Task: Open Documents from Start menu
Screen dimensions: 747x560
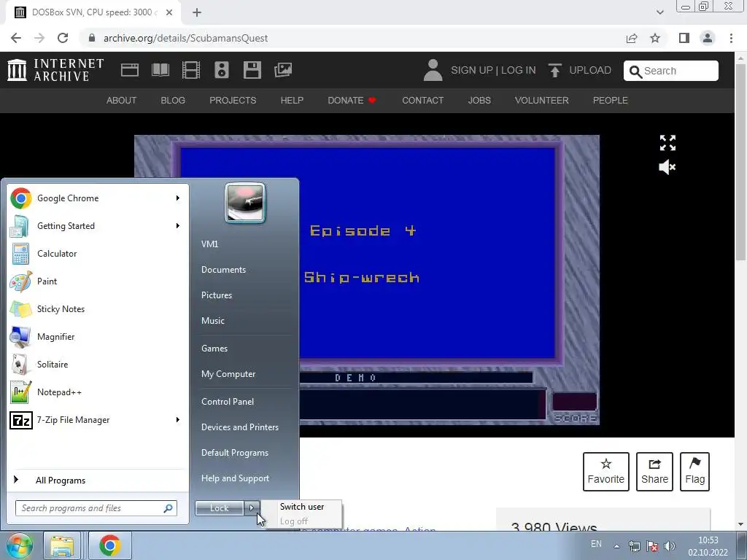Action: [223, 270]
